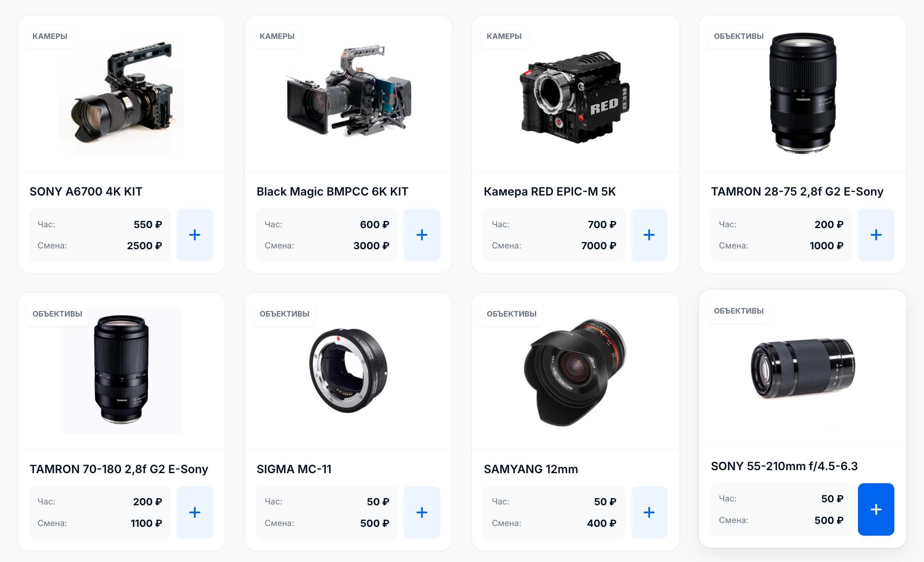Screen dimensions: 924x562
Task: Open SAMYANG 12mm lens photo
Action: [575, 372]
